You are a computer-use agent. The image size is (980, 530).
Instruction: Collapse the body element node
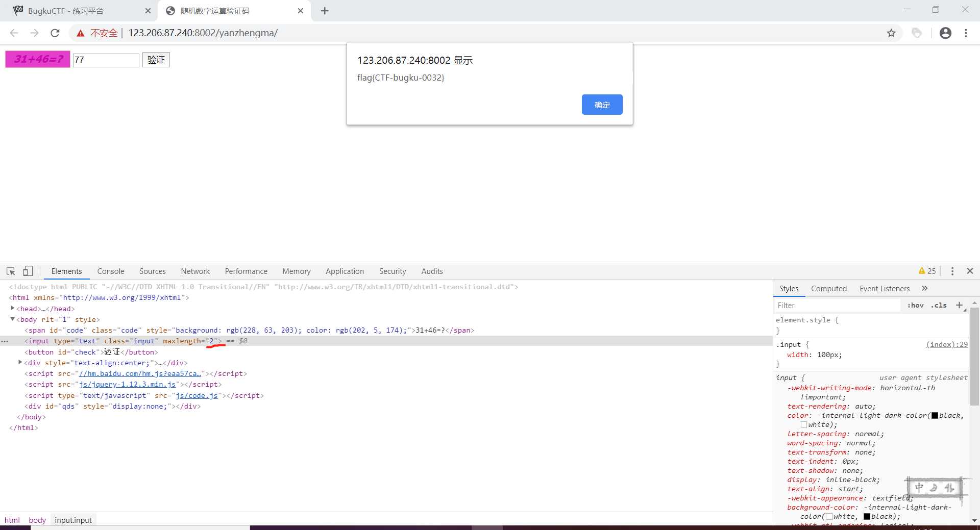click(12, 319)
